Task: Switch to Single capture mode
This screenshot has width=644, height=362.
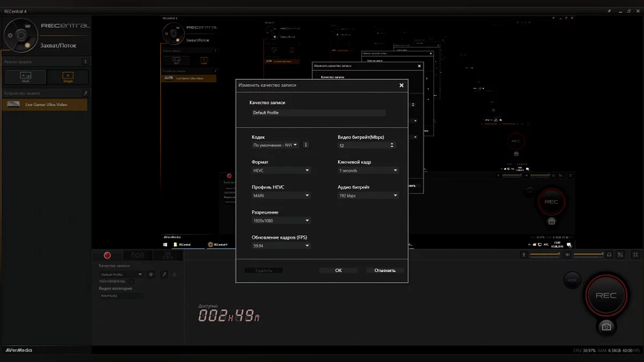Action: click(x=68, y=77)
